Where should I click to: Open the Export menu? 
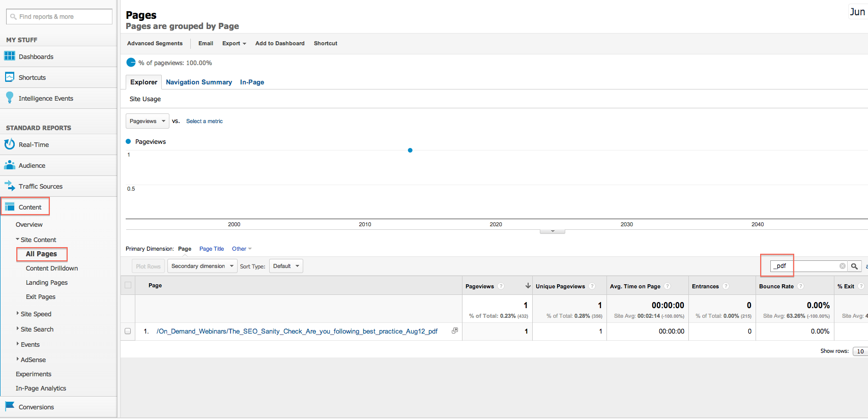pyautogui.click(x=234, y=43)
